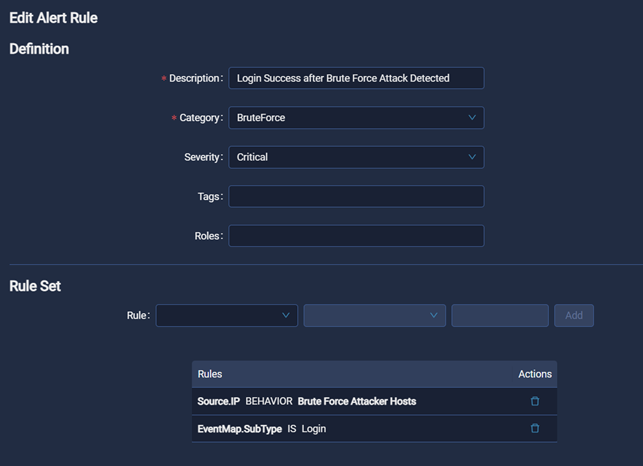Click the Actions column header
The width and height of the screenshot is (643, 466).
coord(534,374)
